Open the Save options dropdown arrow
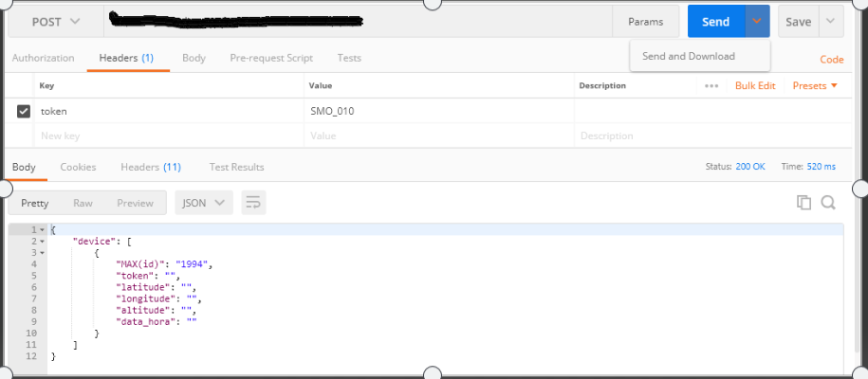Screen dimensions: 868x379 coord(830,22)
